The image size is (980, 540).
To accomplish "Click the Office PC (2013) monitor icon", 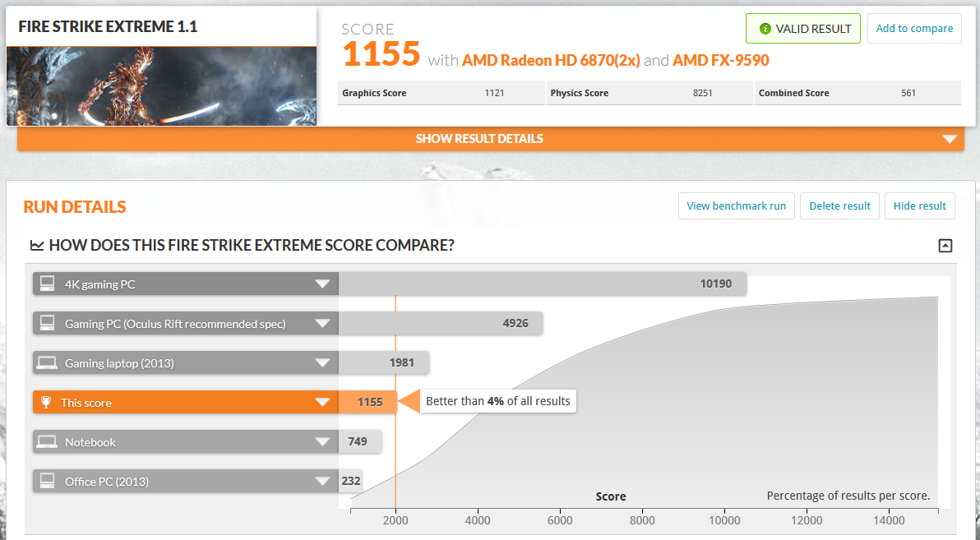I will [x=47, y=482].
